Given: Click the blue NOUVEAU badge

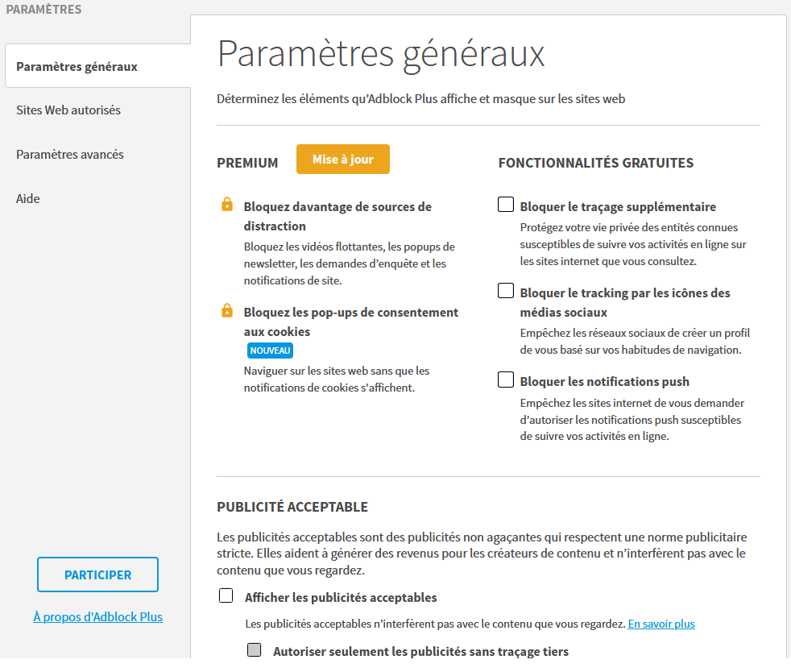Looking at the screenshot, I should click(x=270, y=351).
